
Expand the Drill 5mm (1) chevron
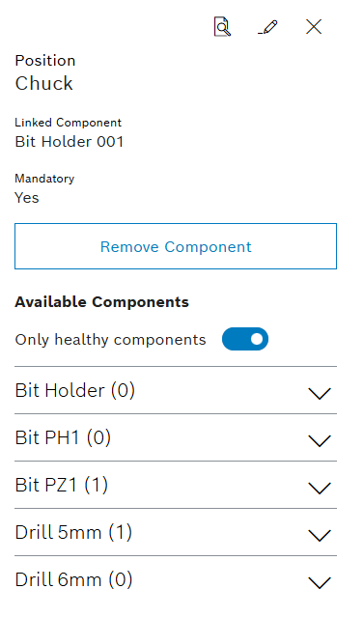point(320,535)
